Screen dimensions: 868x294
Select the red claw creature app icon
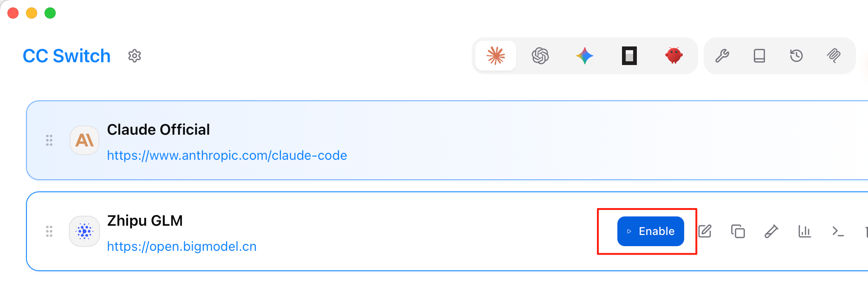pos(674,56)
